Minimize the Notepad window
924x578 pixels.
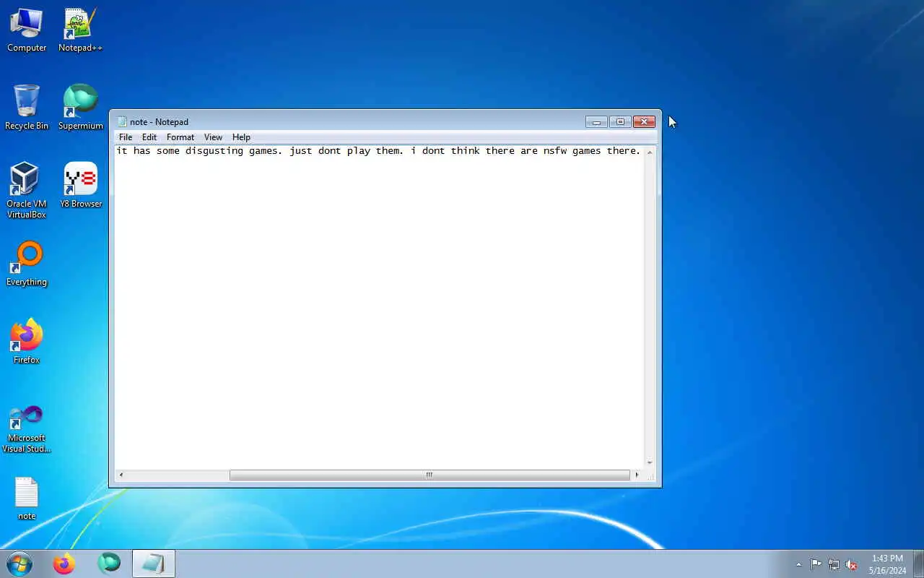coord(596,121)
